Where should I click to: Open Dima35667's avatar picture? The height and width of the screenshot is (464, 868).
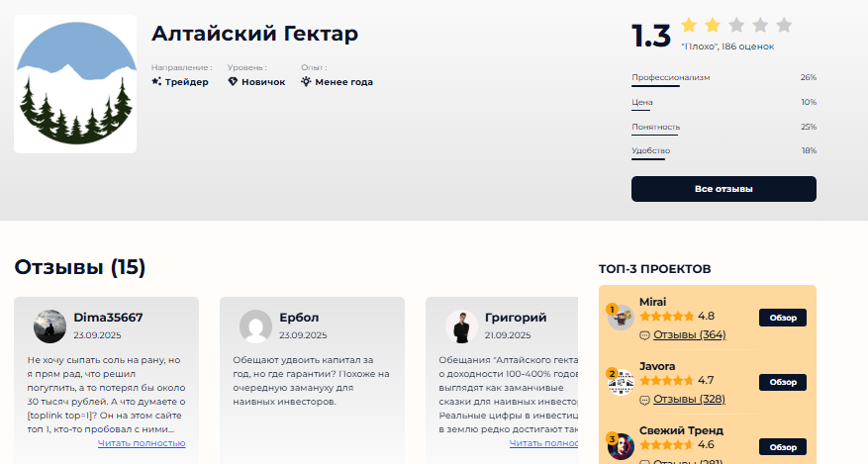click(x=49, y=326)
